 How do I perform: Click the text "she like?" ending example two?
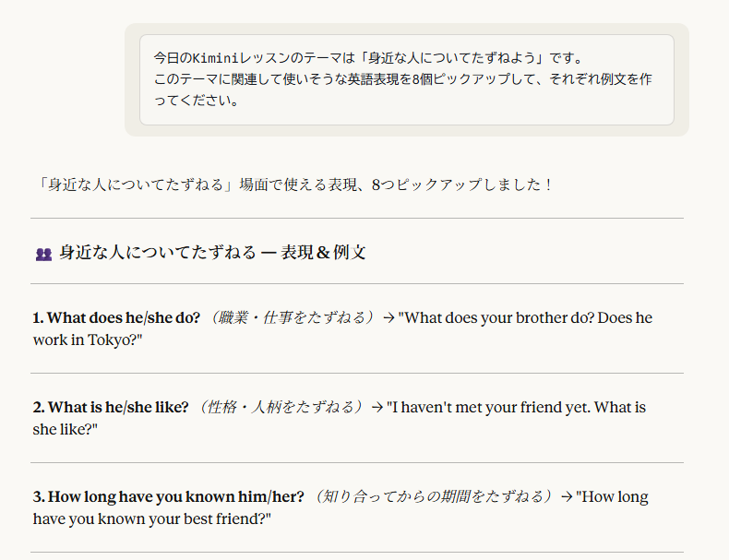pos(66,430)
